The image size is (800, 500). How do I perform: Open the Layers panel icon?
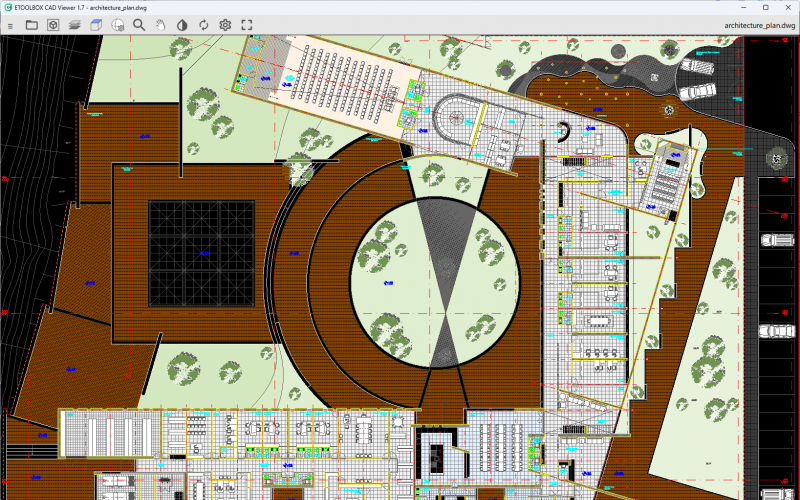click(x=75, y=24)
